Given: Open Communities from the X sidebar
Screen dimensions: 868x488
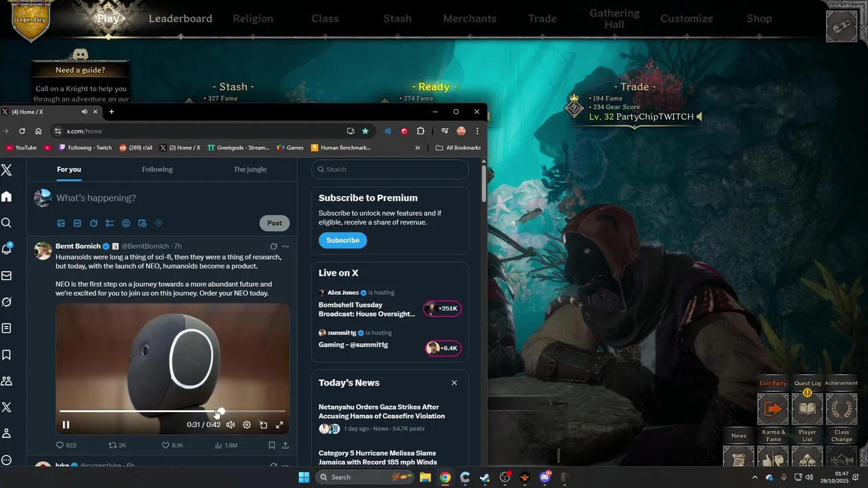Looking at the screenshot, I should click(7, 381).
